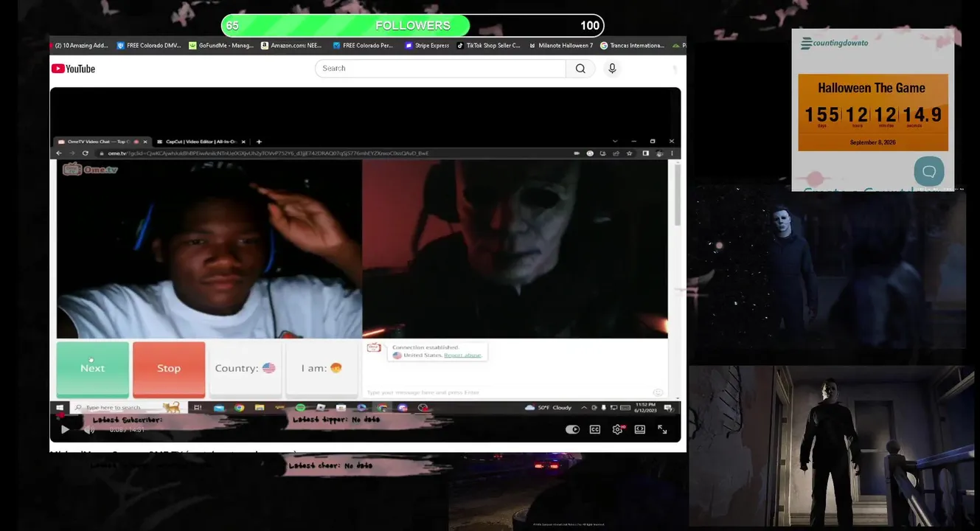Open the emoji picker in chat
This screenshot has height=531, width=980.
[658, 392]
